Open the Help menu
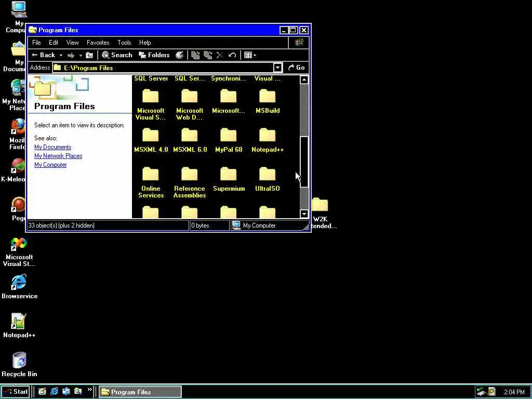The image size is (532, 399). point(145,43)
